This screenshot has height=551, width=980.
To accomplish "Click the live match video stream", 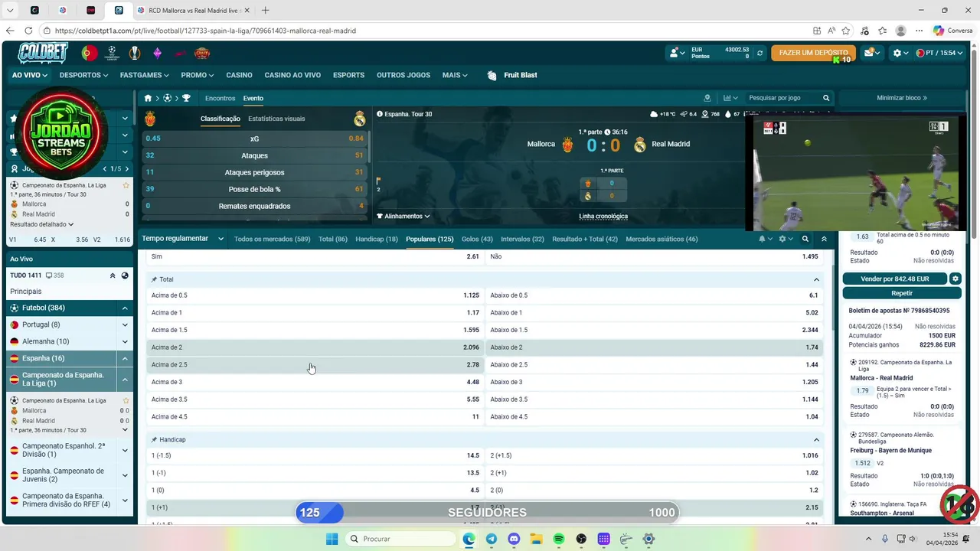I will click(856, 173).
